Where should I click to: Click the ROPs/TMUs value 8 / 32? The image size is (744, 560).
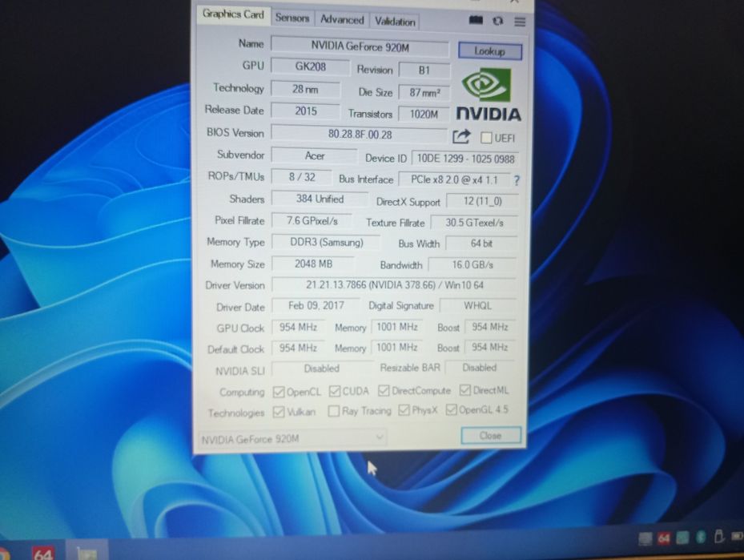click(x=302, y=177)
